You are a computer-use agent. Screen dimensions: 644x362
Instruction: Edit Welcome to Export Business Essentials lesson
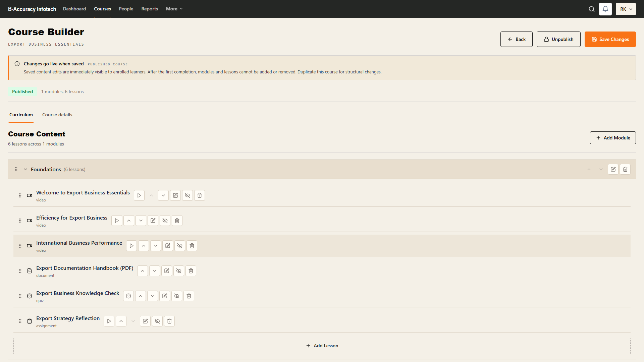click(175, 195)
